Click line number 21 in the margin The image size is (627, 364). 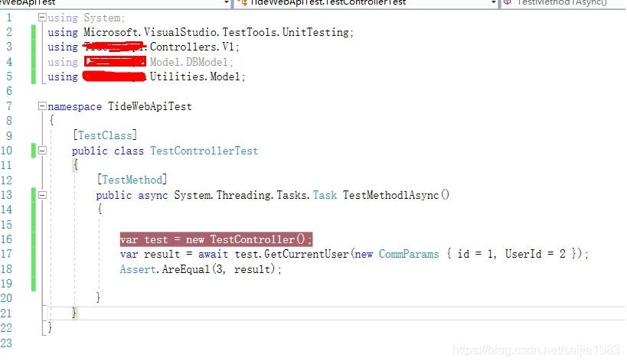(x=6, y=314)
